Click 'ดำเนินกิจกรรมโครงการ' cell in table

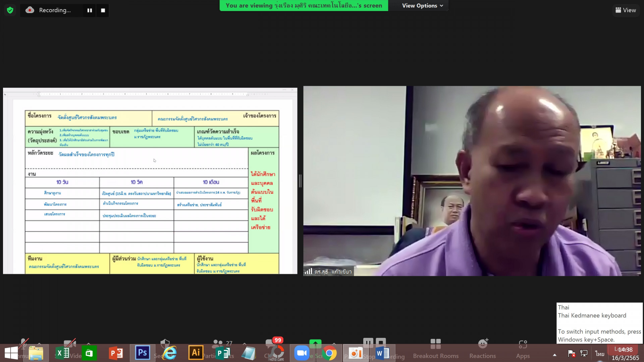[x=120, y=203]
